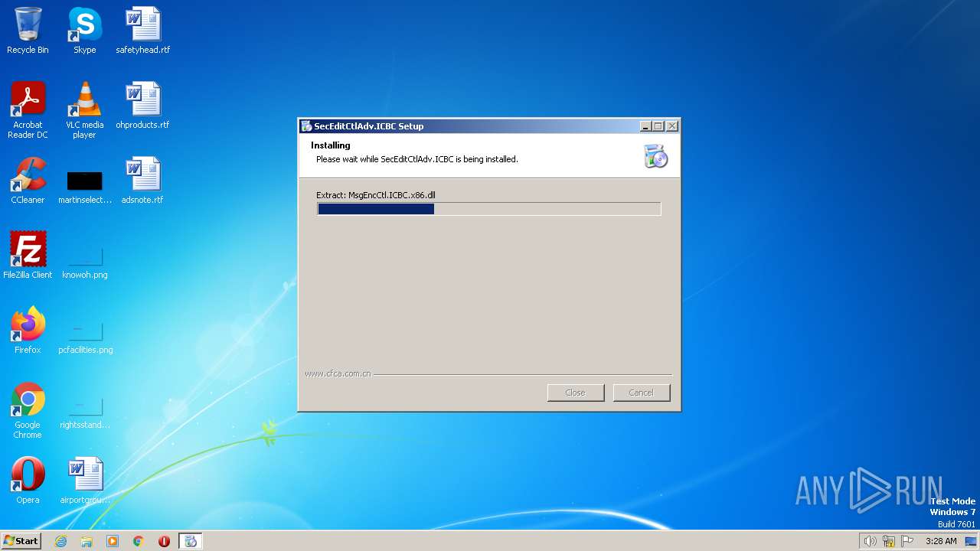Close the SecEditCtlAdv.ICBC Setup window

[x=671, y=126]
